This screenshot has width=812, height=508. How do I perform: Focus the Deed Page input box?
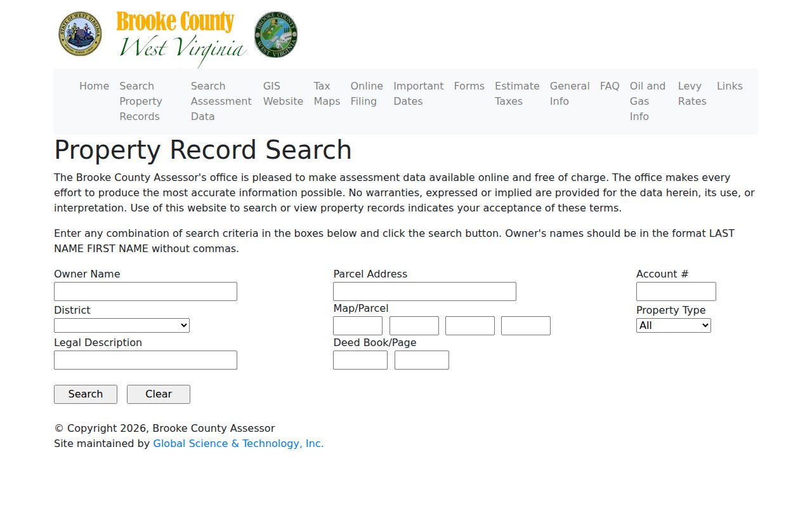(422, 360)
